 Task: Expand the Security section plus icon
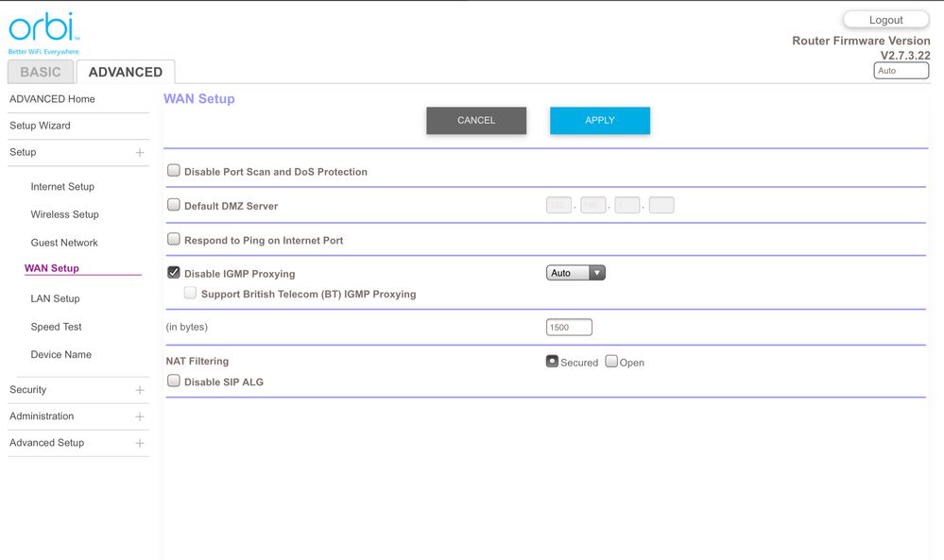click(x=140, y=390)
